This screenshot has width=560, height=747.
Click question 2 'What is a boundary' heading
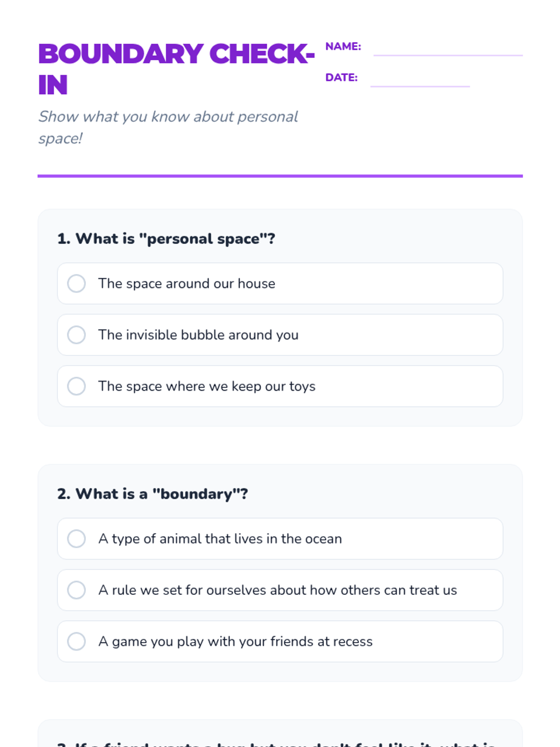pos(153,494)
